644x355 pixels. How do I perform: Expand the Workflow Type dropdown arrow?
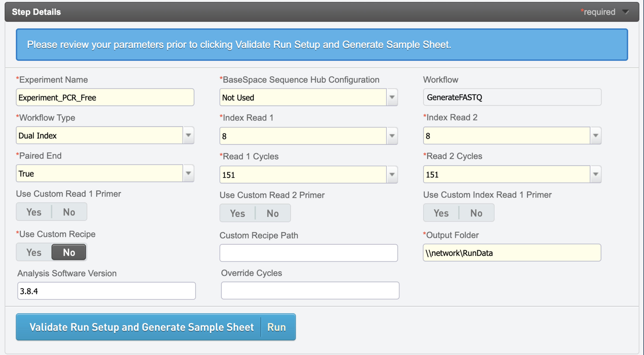pos(188,135)
